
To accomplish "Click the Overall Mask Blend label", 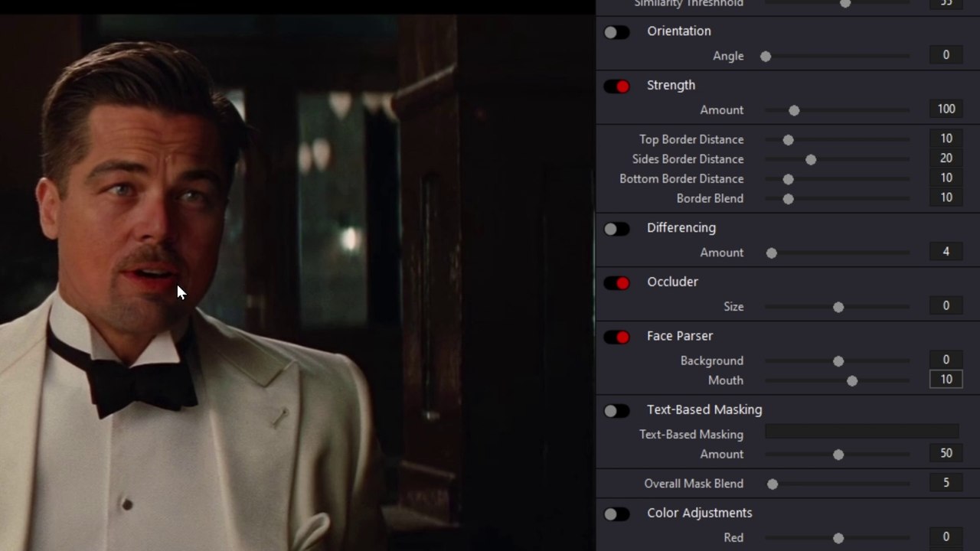I will [x=694, y=484].
